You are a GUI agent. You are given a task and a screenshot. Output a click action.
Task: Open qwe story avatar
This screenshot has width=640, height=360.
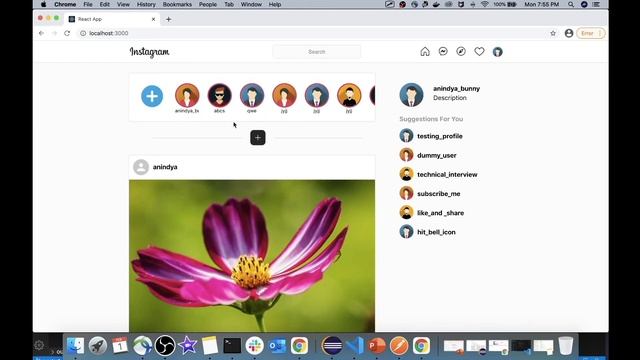pos(252,95)
